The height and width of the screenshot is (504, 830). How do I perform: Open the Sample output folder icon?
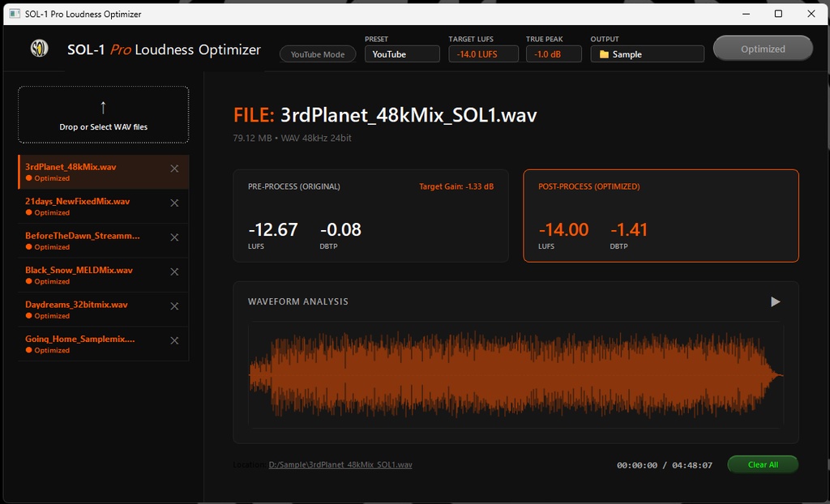(603, 53)
